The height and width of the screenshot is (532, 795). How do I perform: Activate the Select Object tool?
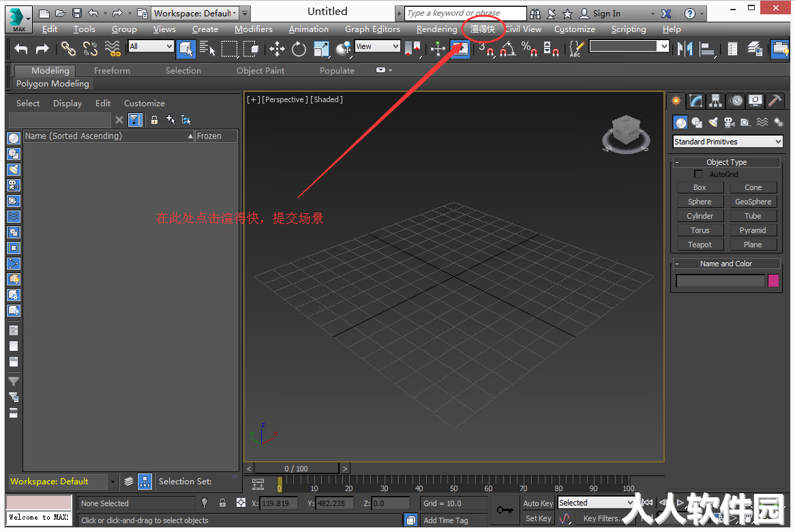[x=185, y=48]
